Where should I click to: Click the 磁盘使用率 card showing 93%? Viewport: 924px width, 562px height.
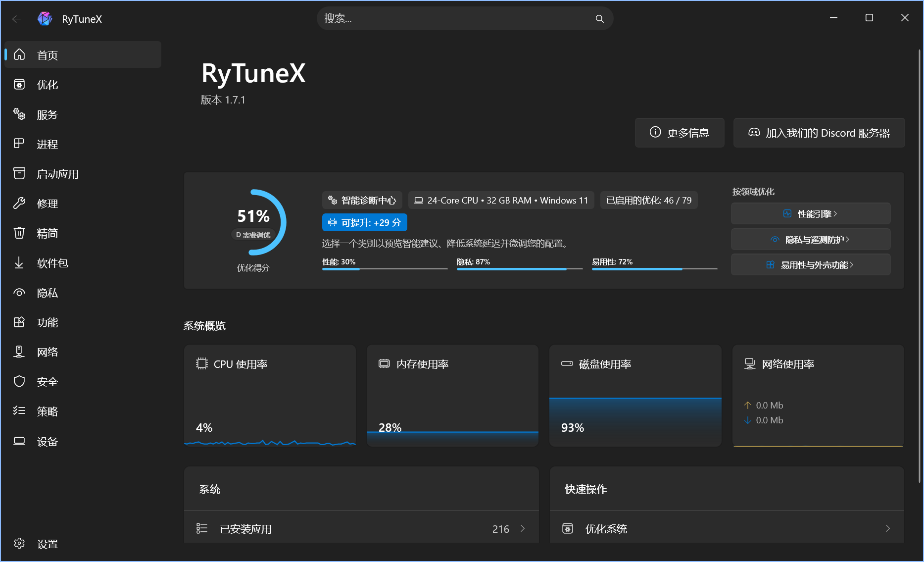coord(635,395)
